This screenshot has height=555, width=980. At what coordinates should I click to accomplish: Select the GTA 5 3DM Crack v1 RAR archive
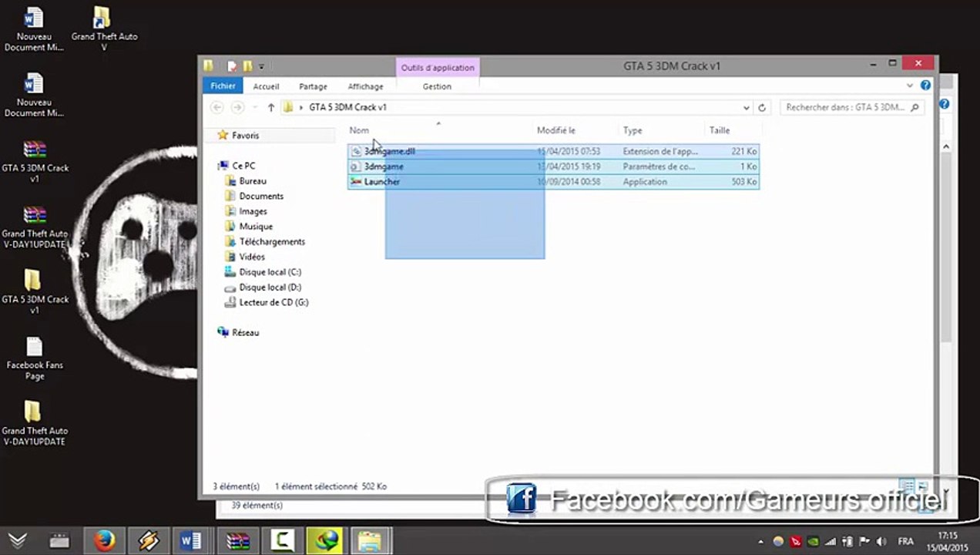(x=35, y=162)
